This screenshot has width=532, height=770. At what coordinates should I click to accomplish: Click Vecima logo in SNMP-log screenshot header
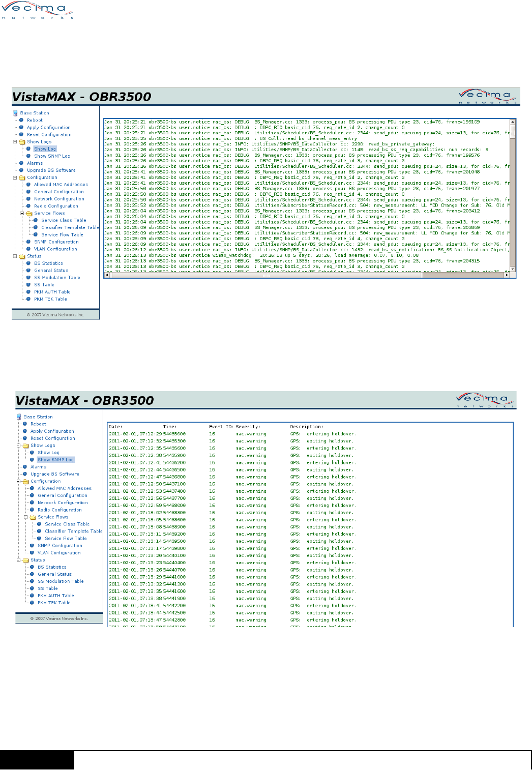tap(486, 400)
